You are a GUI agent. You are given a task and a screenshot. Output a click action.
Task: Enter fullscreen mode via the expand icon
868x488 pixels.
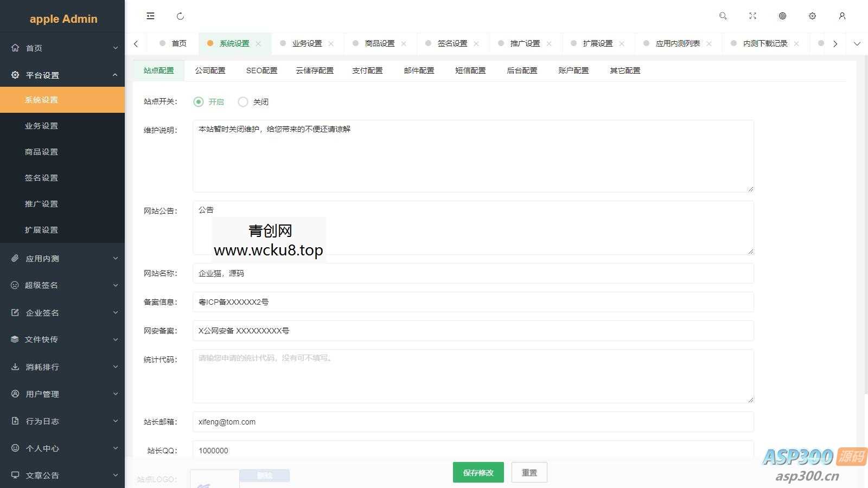pos(752,16)
